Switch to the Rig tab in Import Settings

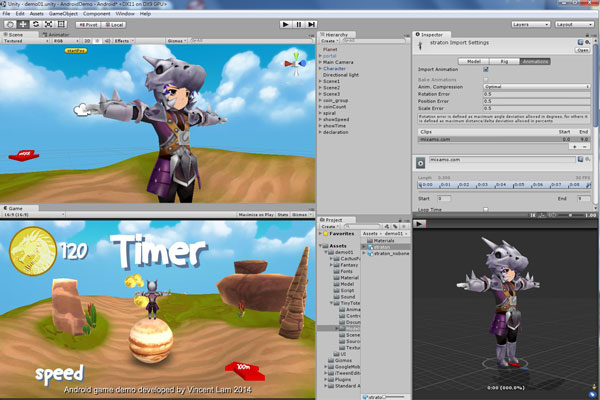pyautogui.click(x=504, y=61)
